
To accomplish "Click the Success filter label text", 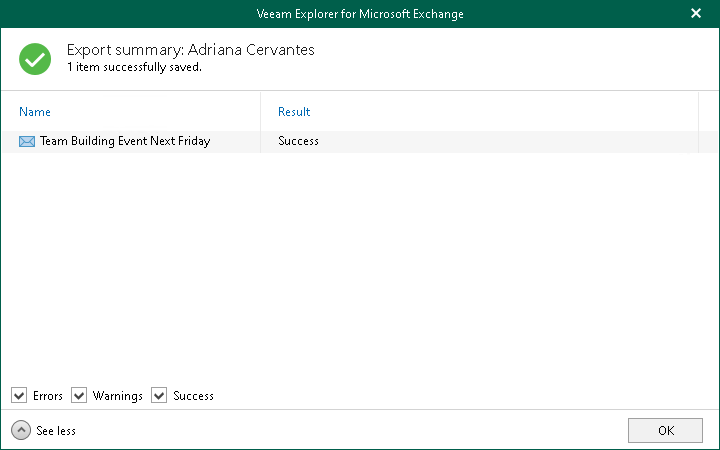I will click(193, 396).
